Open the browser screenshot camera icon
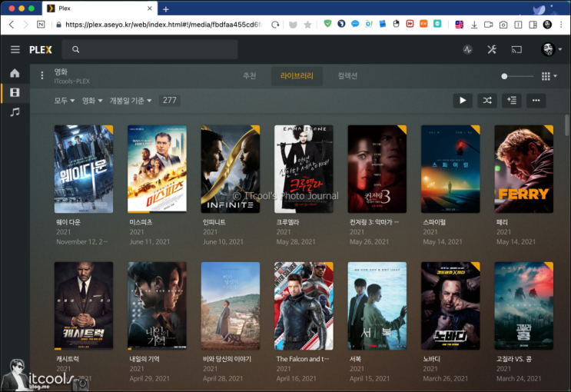The image size is (571, 392). [x=503, y=25]
